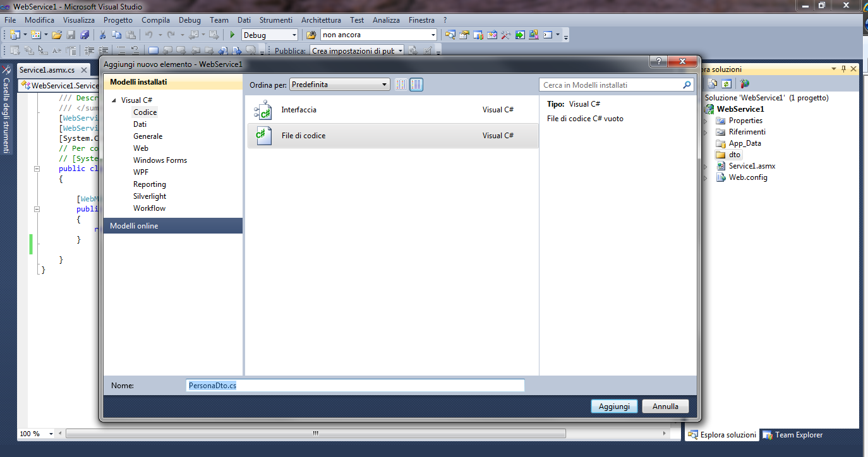The height and width of the screenshot is (457, 868).
Task: Open the Ordina per Predefinita dropdown
Action: (x=340, y=85)
